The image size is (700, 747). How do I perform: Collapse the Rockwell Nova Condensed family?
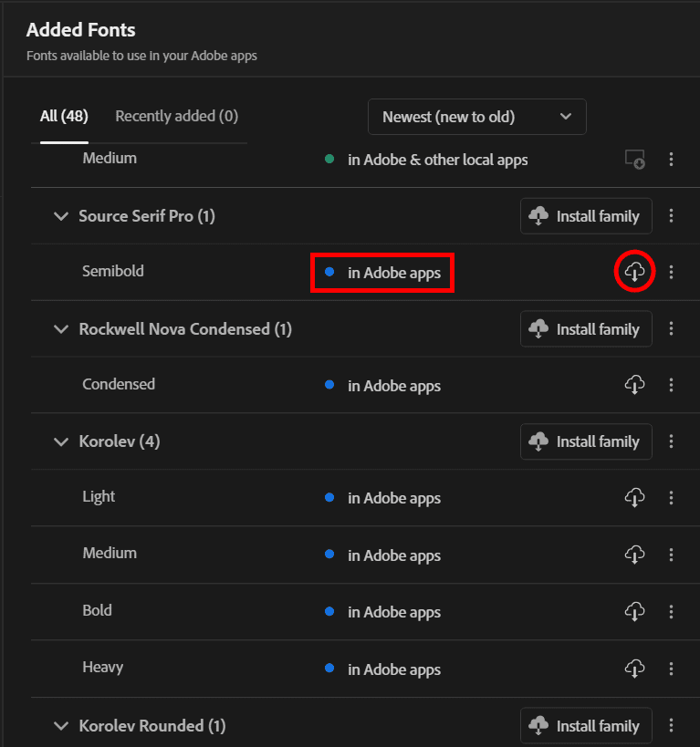pos(61,329)
